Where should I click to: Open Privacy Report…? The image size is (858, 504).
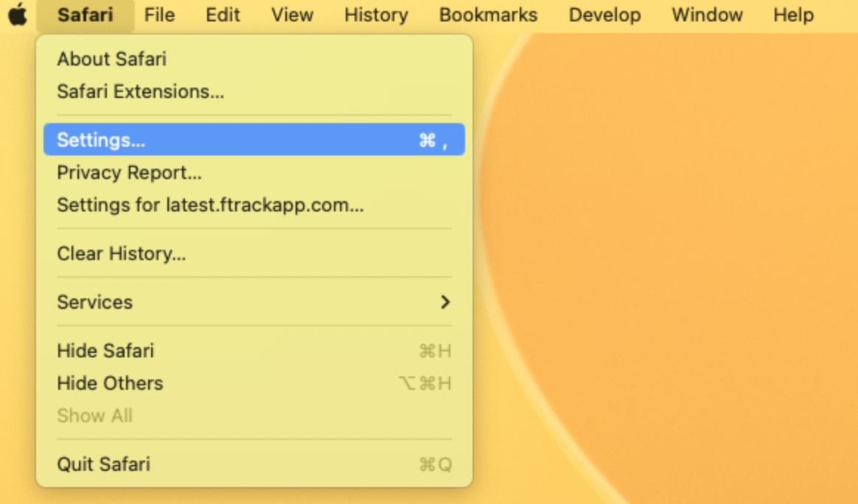click(254, 172)
